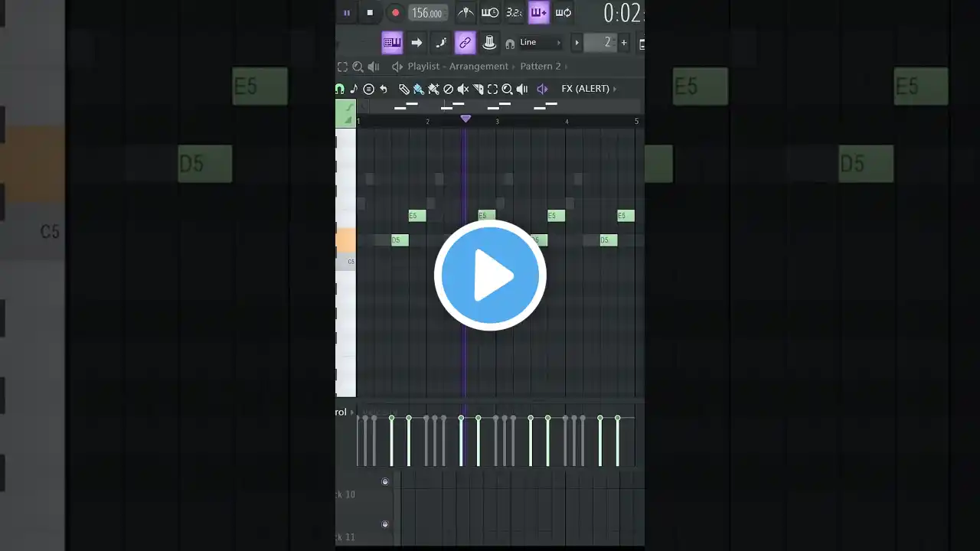This screenshot has height=551, width=980.
Task: Toggle loop recording
Action: point(563,12)
